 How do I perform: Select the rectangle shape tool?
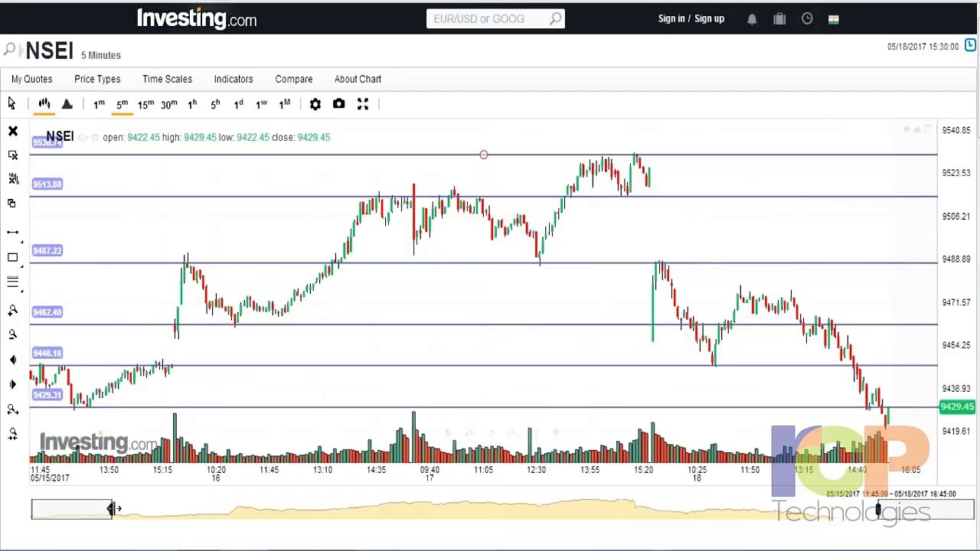13,258
